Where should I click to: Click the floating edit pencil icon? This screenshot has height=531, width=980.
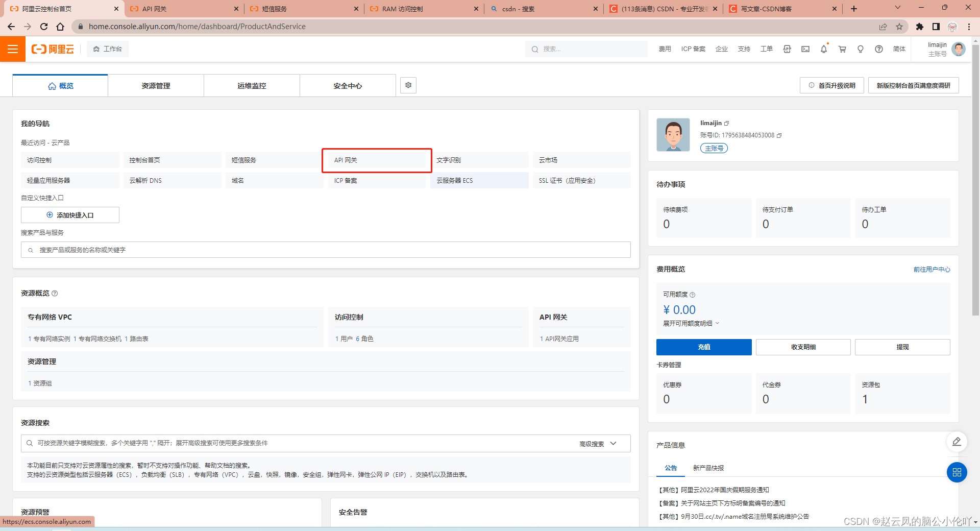[x=957, y=442]
